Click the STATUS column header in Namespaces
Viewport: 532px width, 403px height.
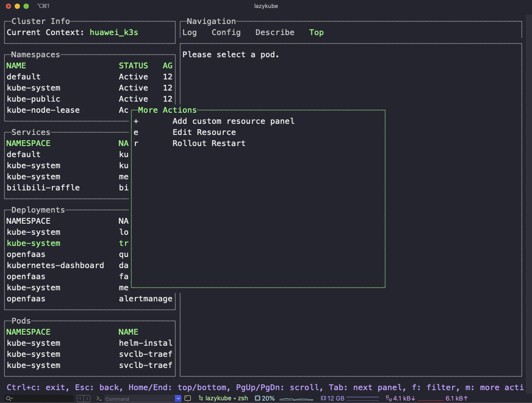(x=134, y=66)
